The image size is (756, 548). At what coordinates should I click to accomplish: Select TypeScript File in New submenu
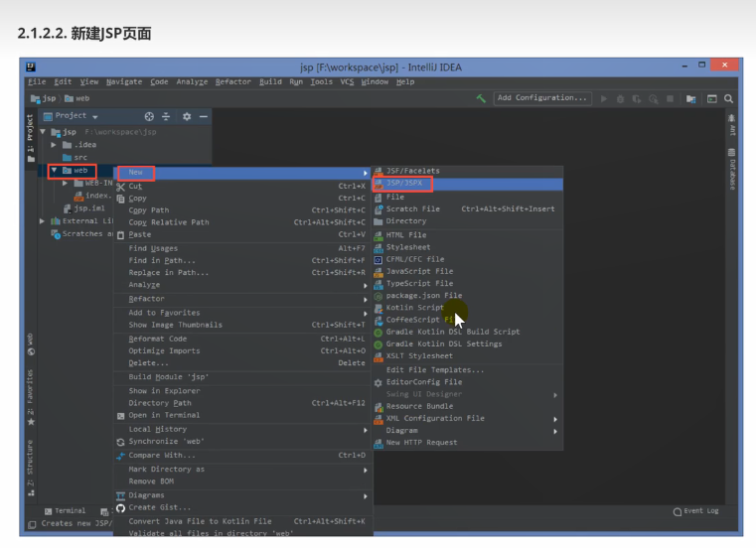click(468, 283)
